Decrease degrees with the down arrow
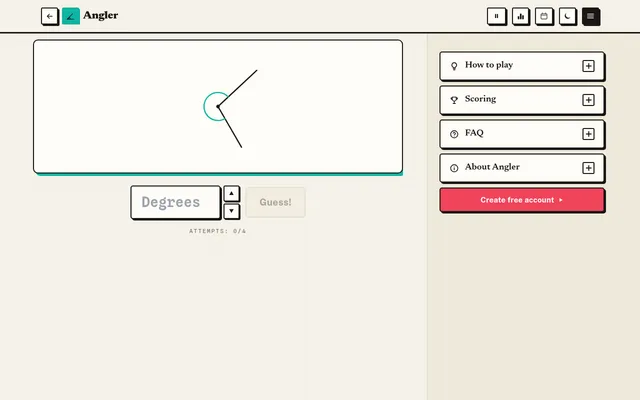Screen dimensions: 640x400 (x=231, y=211)
